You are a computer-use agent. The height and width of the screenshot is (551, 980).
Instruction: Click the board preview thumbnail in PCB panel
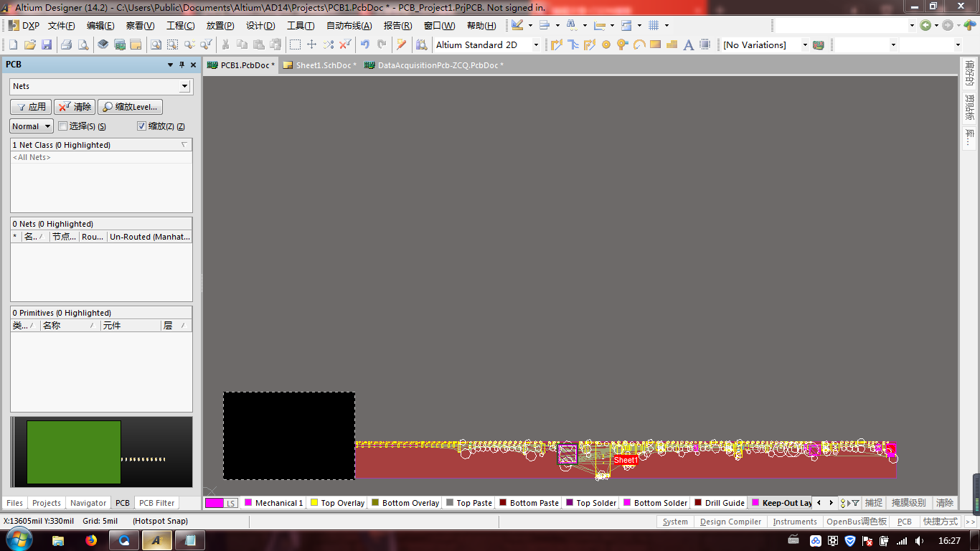(74, 452)
